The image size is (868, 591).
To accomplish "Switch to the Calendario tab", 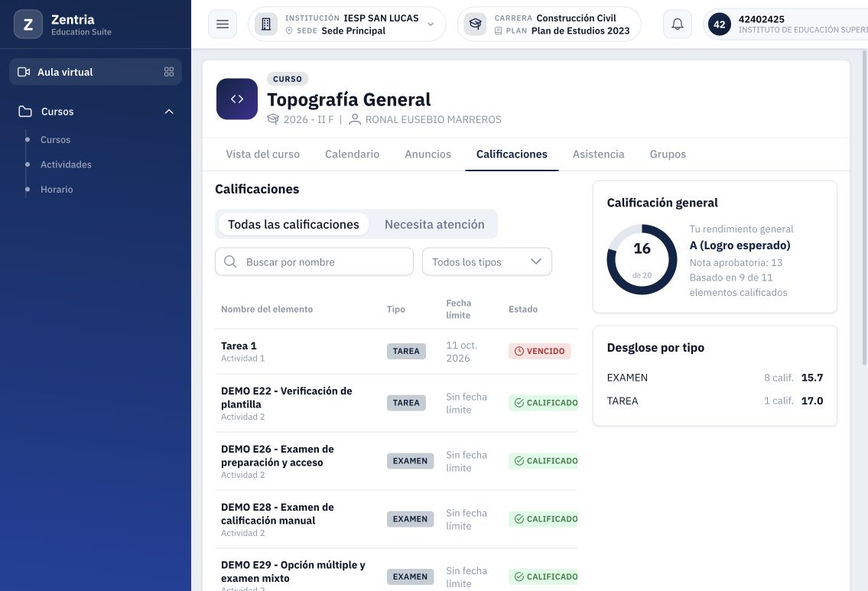I will pos(352,154).
